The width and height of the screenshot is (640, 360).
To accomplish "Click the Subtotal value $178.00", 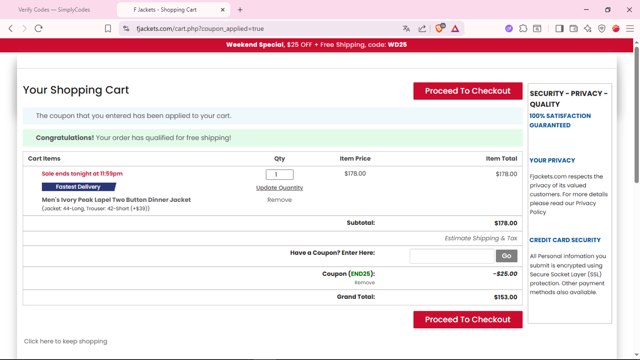I will (506, 223).
